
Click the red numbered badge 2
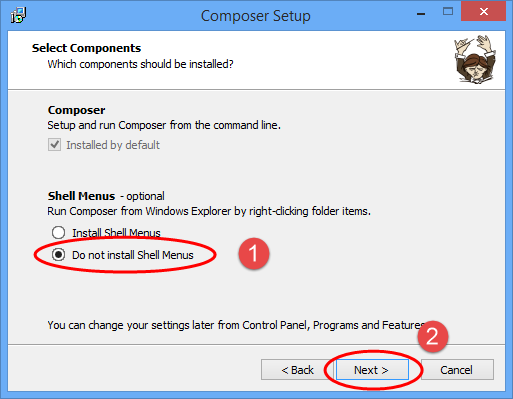pos(432,336)
